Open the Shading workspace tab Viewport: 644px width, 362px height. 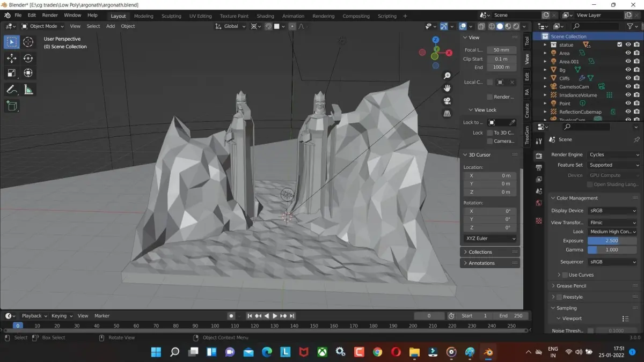coord(265,16)
